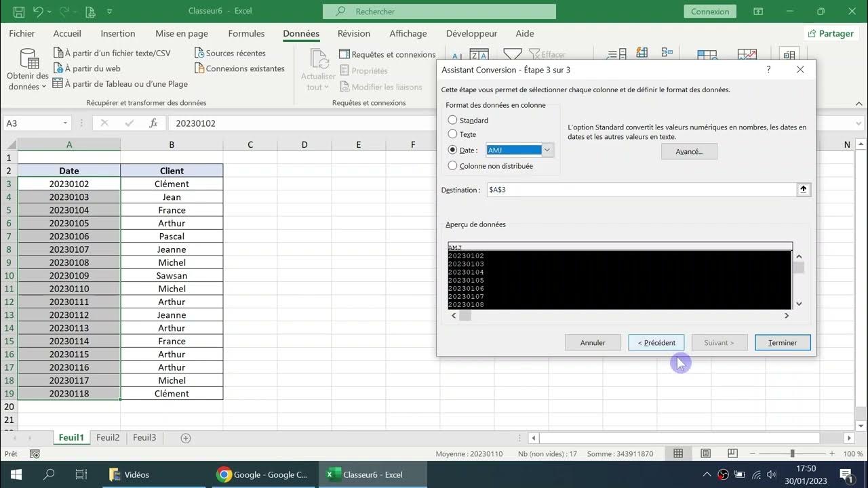The width and height of the screenshot is (868, 488).
Task: Click À partir de Tableau ou d'une Plage
Action: point(120,84)
